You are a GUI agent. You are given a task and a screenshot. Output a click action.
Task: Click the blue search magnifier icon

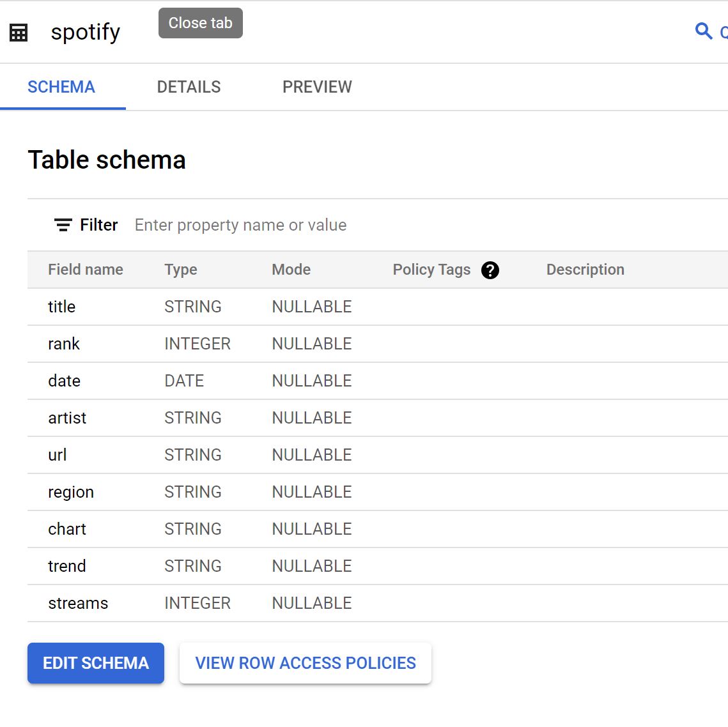[704, 31]
